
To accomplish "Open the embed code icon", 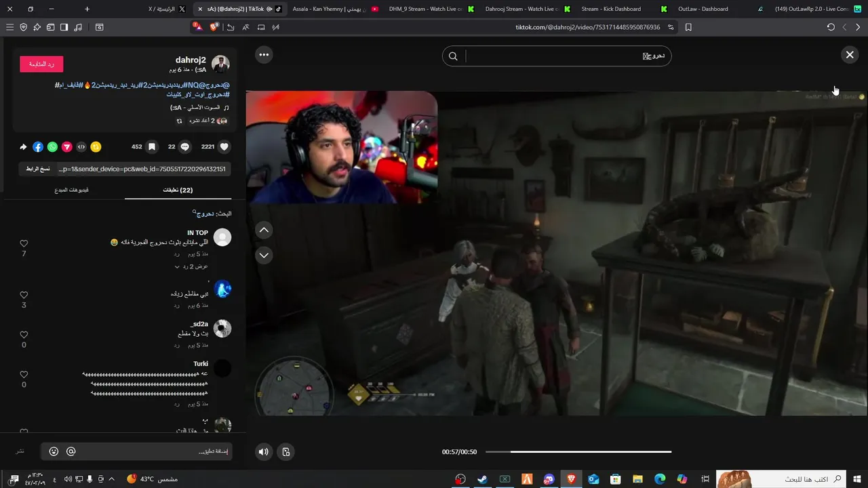I will point(81,146).
